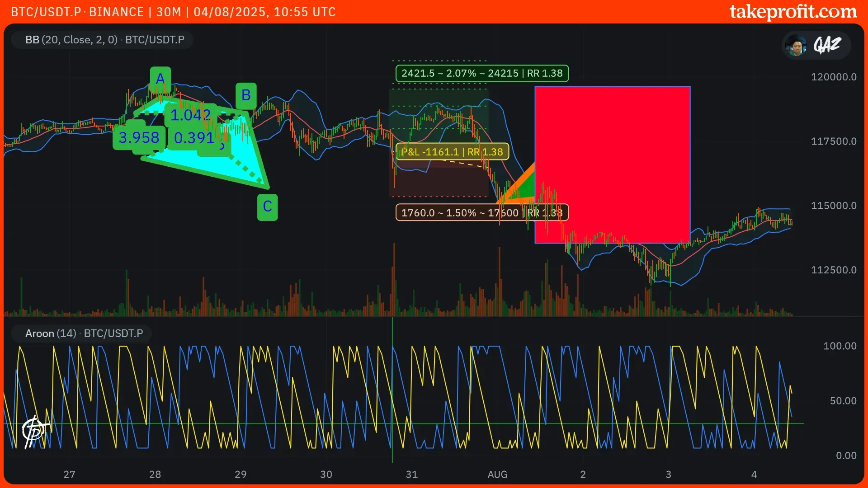Click the takeprofit watermark icon bottom left

(x=34, y=431)
